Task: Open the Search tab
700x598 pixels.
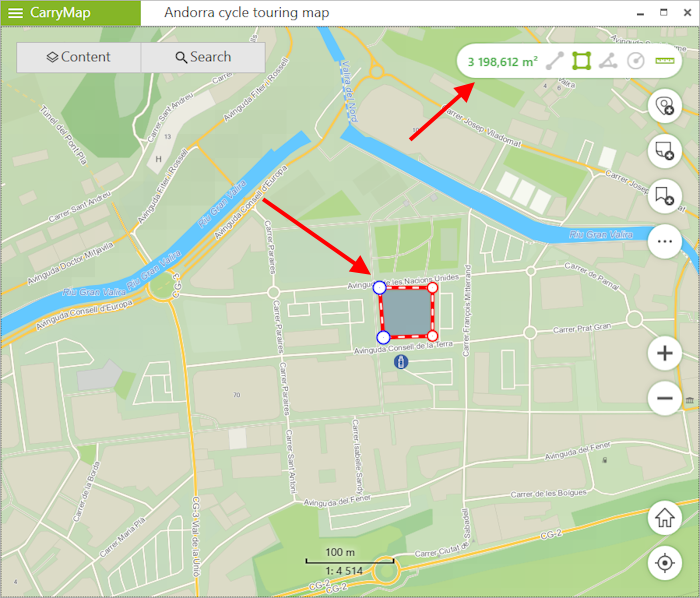Action: point(203,57)
